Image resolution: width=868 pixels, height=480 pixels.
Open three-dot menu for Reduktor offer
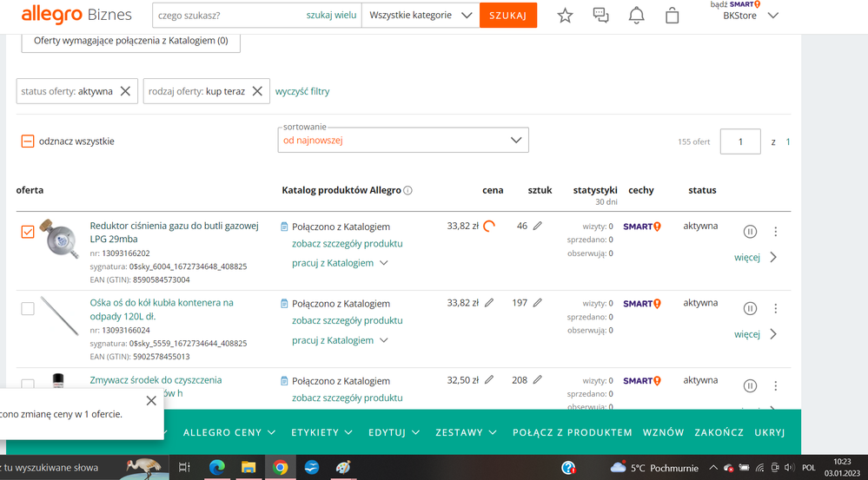click(776, 231)
